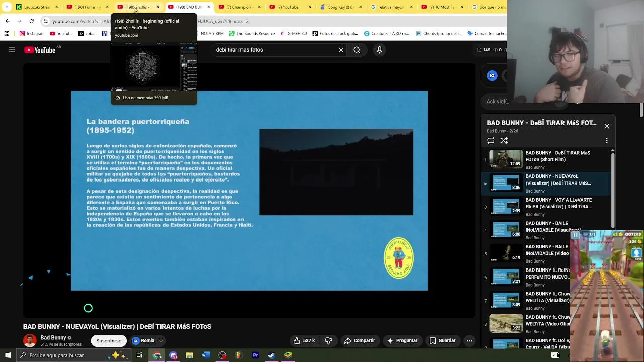The image size is (644, 362).
Task: Open File Explorer from taskbar
Action: point(190,355)
